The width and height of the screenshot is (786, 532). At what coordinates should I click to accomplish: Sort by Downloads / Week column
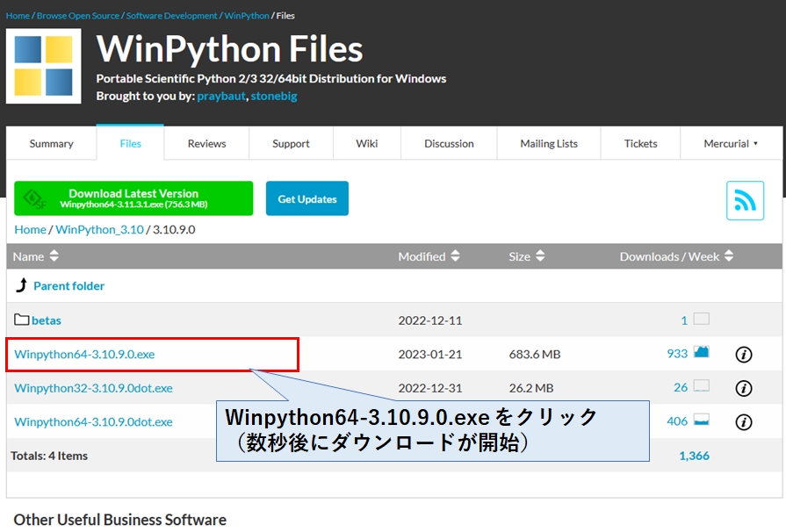point(676,256)
